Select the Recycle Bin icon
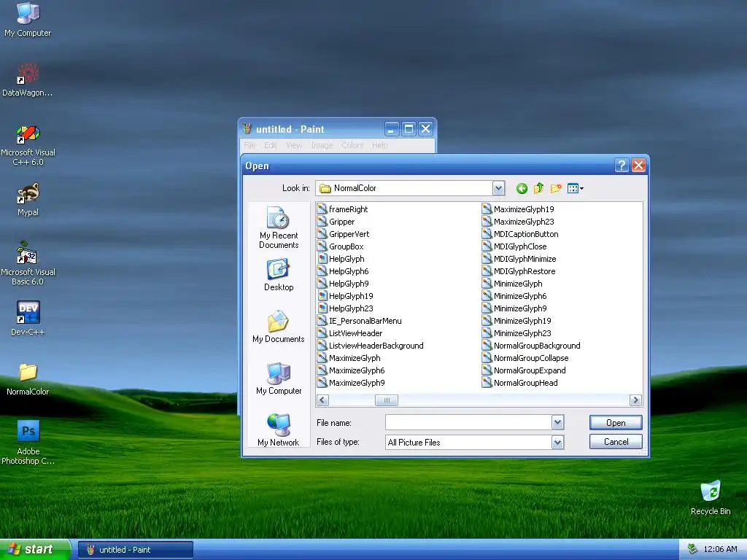 [x=711, y=497]
